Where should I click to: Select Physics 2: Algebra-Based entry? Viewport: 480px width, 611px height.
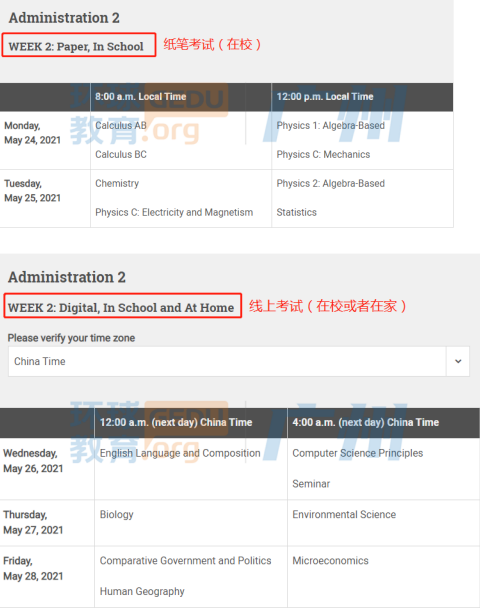330,183
